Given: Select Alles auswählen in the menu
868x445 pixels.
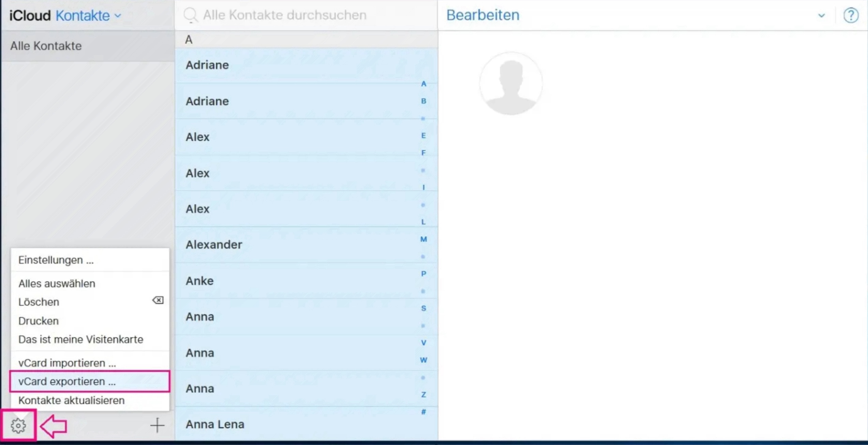Looking at the screenshot, I should (57, 284).
